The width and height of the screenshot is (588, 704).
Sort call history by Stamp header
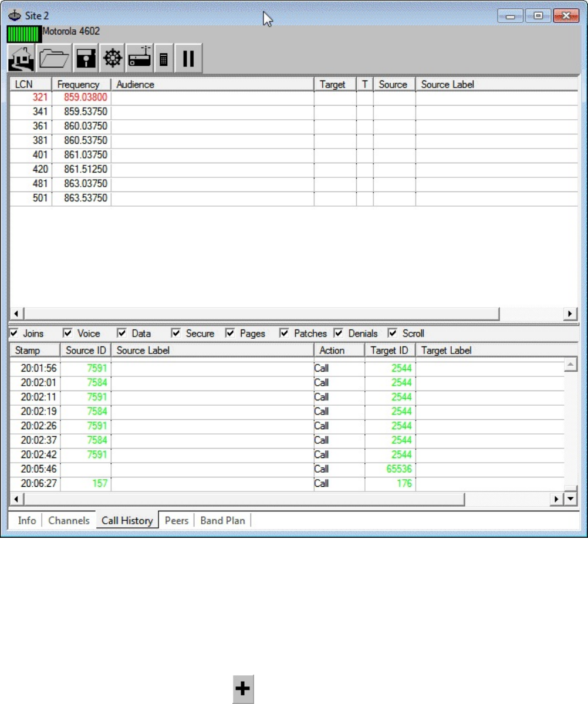point(35,350)
